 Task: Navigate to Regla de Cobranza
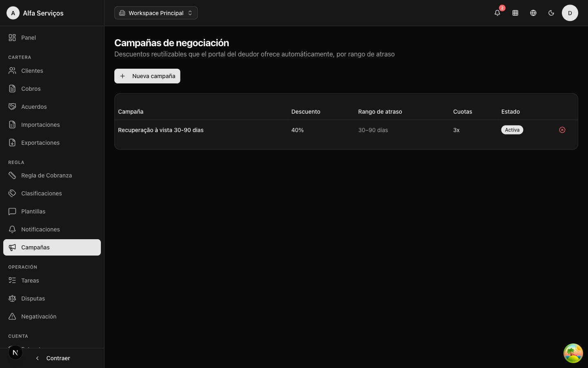(52, 175)
